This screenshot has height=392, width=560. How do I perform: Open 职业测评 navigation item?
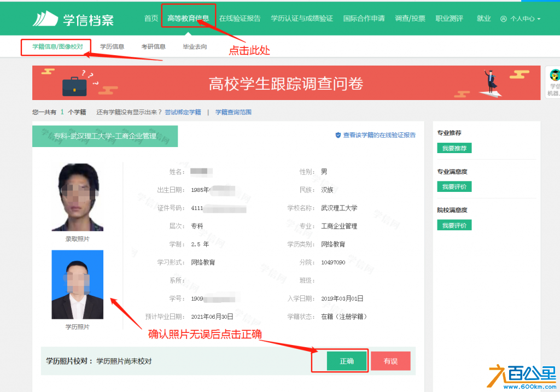coord(449,18)
